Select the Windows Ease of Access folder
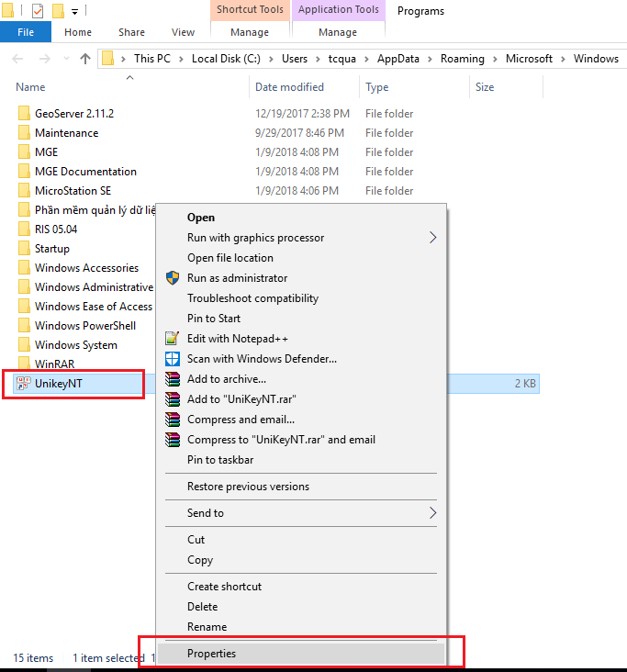This screenshot has width=627, height=672. [x=94, y=306]
